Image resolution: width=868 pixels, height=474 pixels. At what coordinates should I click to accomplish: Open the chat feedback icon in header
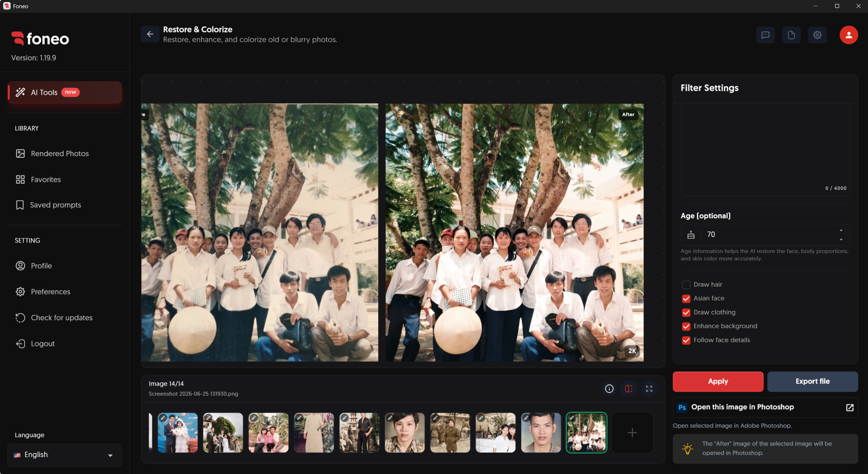765,35
